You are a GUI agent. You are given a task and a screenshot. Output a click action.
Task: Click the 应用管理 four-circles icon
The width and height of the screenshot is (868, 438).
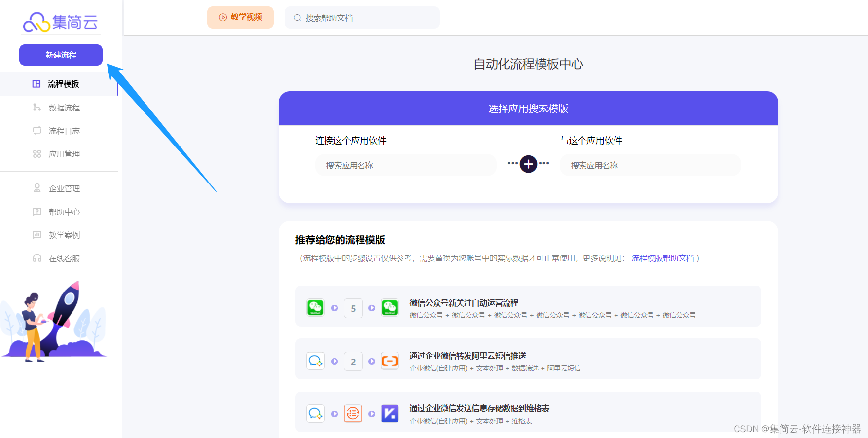37,154
